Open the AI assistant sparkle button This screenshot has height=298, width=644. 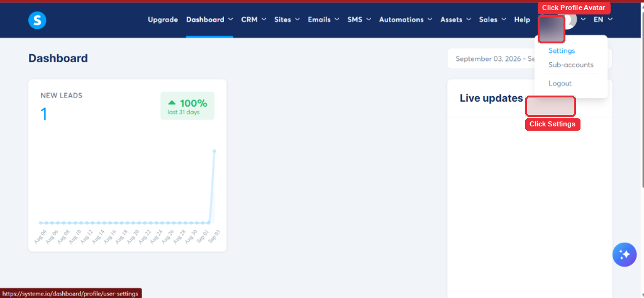(625, 255)
